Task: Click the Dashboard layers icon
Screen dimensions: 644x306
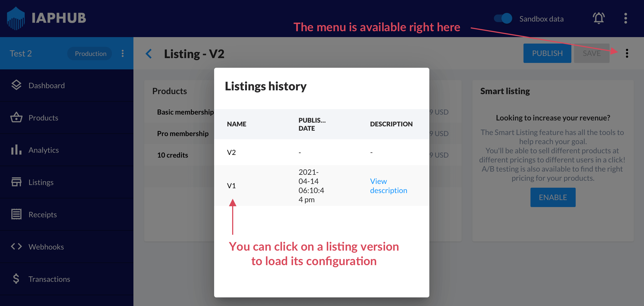Action: click(x=16, y=85)
